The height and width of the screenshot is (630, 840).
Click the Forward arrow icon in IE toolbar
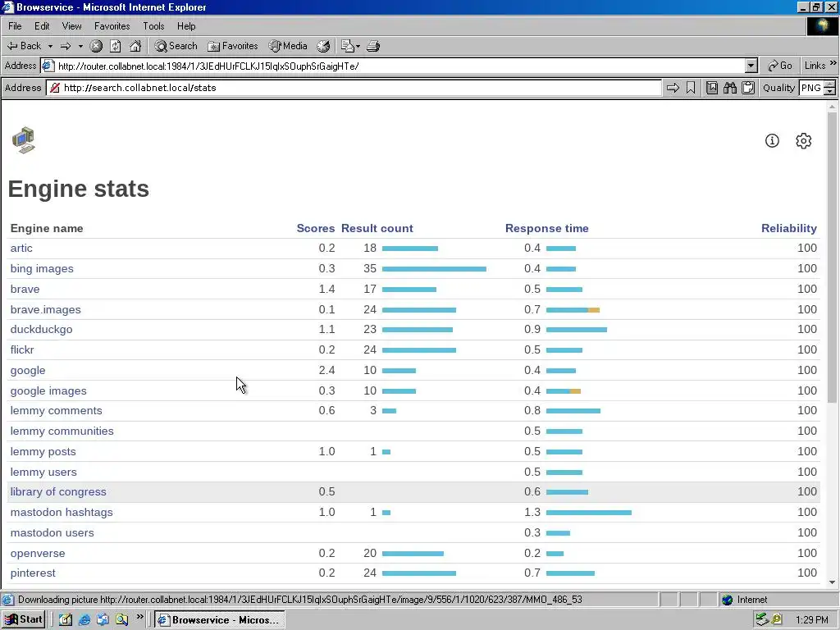coord(66,46)
